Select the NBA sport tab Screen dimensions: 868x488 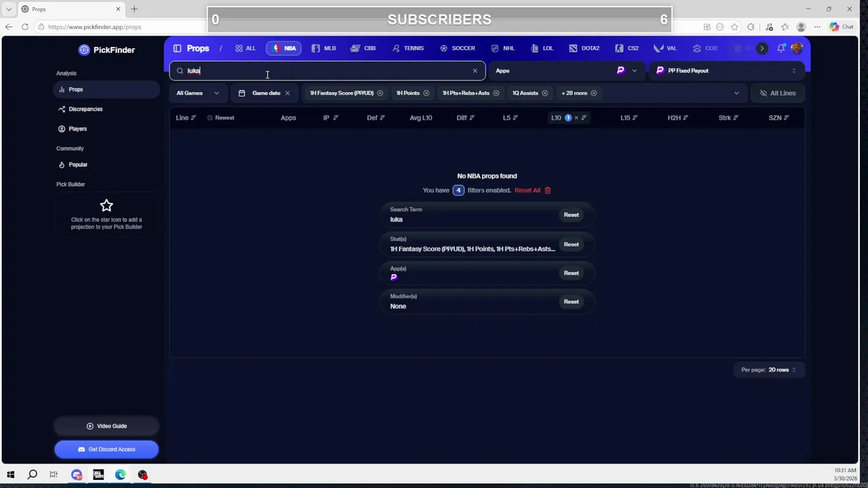284,48
